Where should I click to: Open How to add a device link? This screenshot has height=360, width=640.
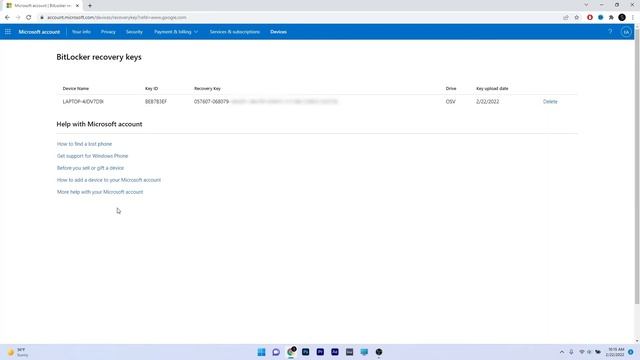[109, 180]
